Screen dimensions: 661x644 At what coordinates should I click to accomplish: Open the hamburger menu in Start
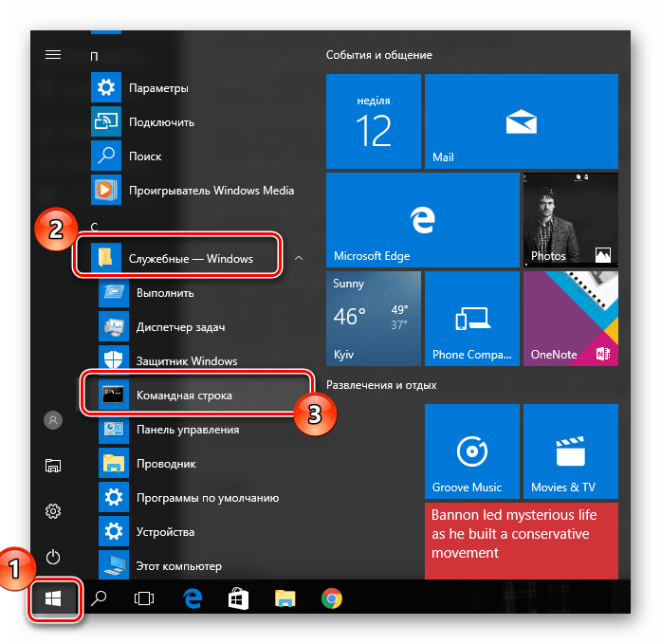pyautogui.click(x=53, y=55)
